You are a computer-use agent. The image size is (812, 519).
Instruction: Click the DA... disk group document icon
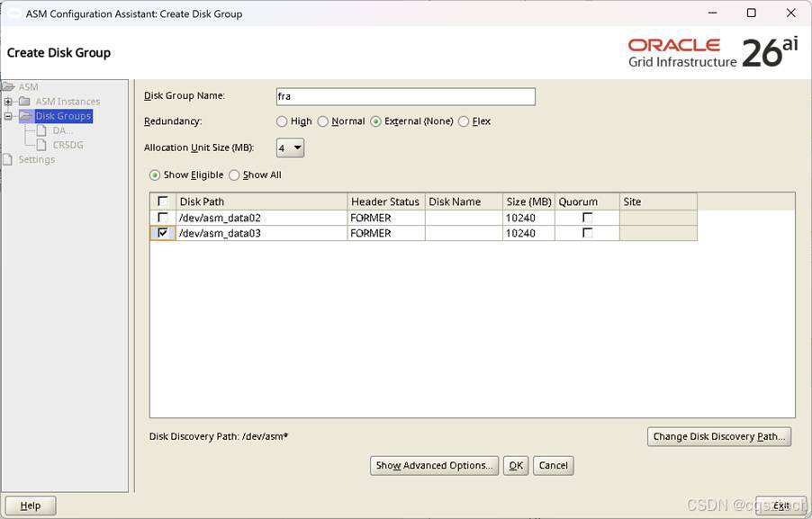[x=41, y=130]
